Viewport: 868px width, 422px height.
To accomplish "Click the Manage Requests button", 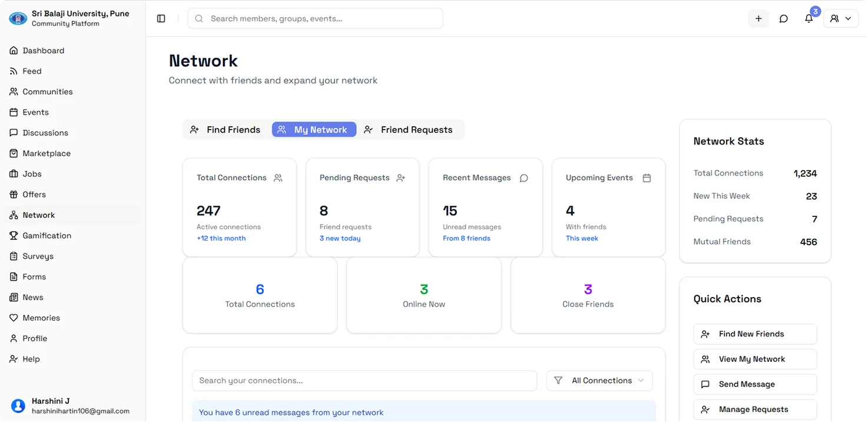I will pos(755,410).
